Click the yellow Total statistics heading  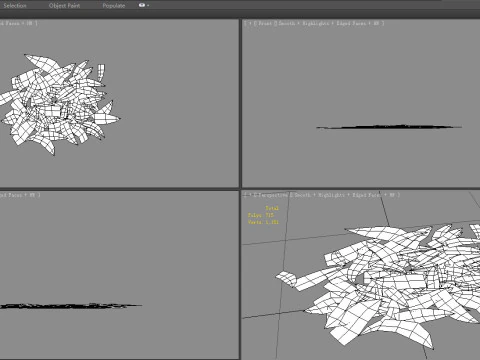click(272, 208)
